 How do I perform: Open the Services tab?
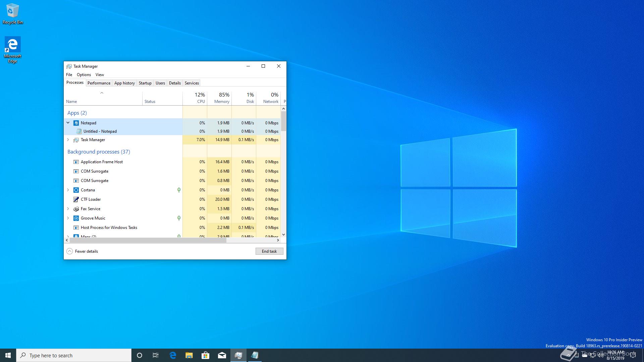click(x=192, y=83)
